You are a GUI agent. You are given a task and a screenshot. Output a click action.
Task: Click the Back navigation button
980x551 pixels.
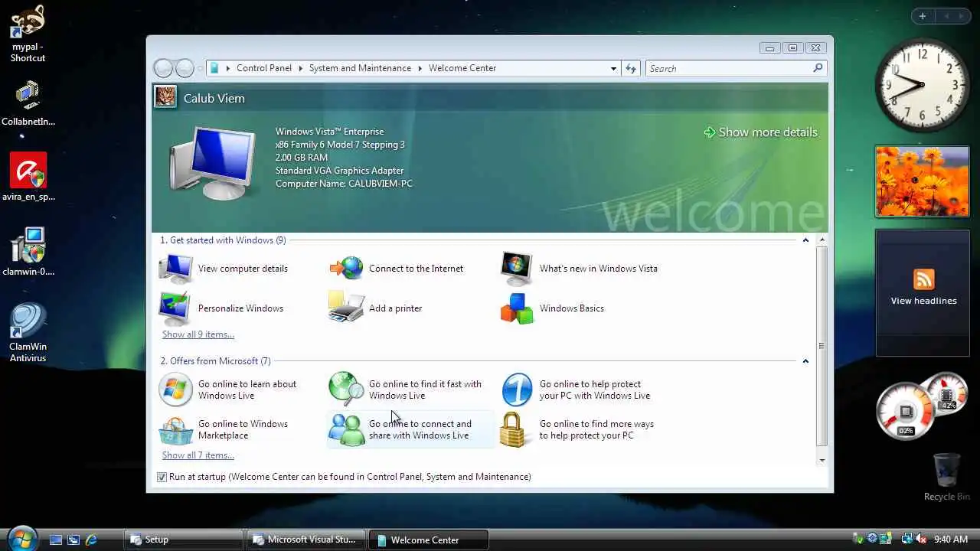[163, 68]
